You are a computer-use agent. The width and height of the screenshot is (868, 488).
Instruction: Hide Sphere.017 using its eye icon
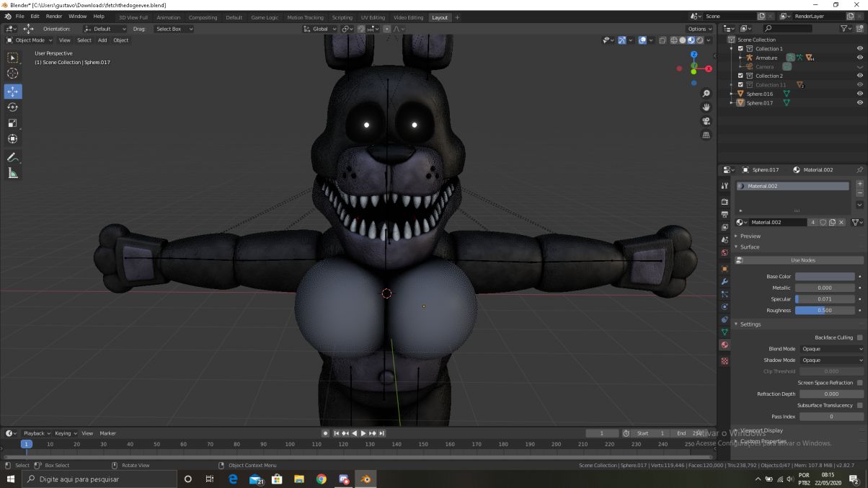click(x=859, y=103)
